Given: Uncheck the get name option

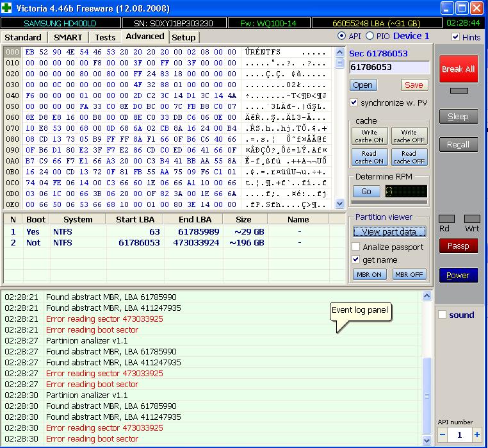Looking at the screenshot, I should (x=356, y=259).
